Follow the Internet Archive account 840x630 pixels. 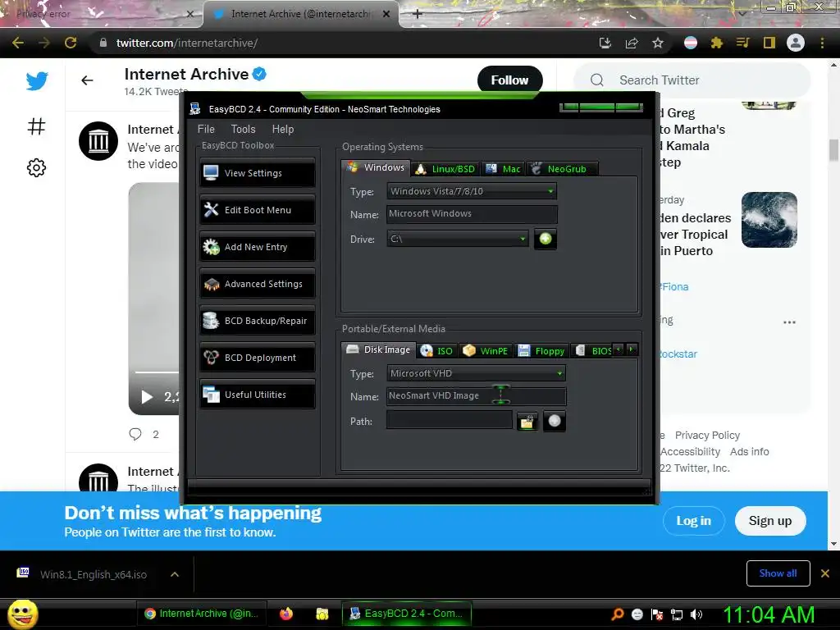coord(509,80)
